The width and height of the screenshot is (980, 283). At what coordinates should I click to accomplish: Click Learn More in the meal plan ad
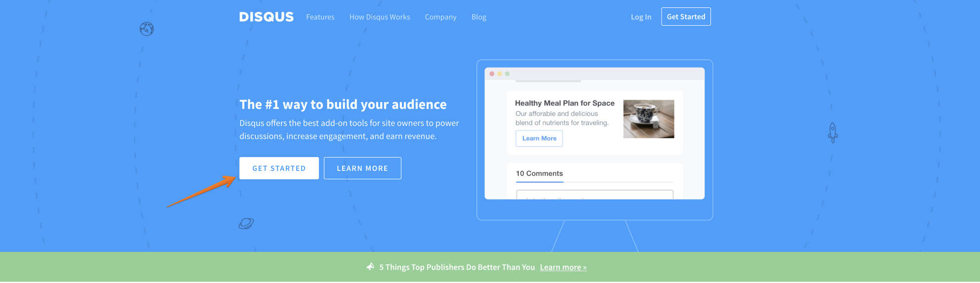[539, 138]
